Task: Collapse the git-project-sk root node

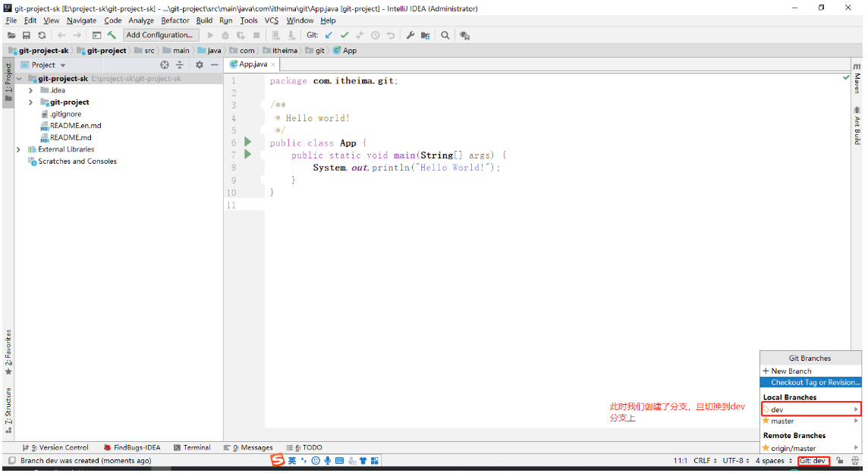Action: [20, 79]
